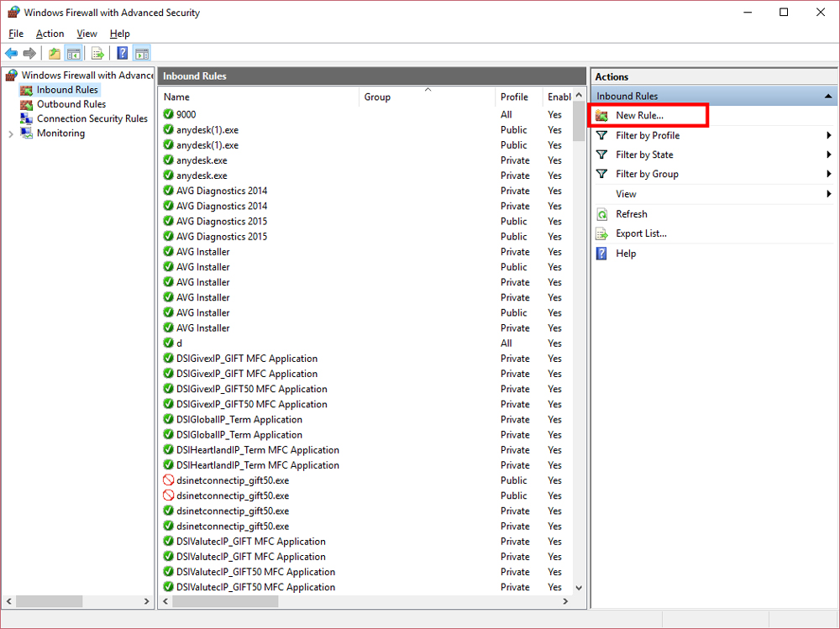Click the rules list scroll down arrow
The image size is (840, 629).
[579, 588]
